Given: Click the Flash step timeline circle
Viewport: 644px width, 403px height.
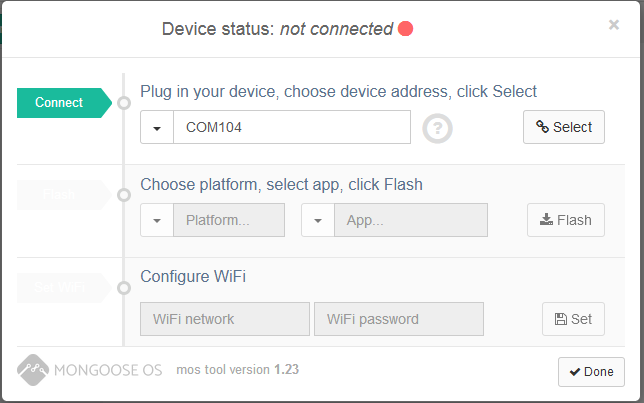Looking at the screenshot, I should 124,194.
